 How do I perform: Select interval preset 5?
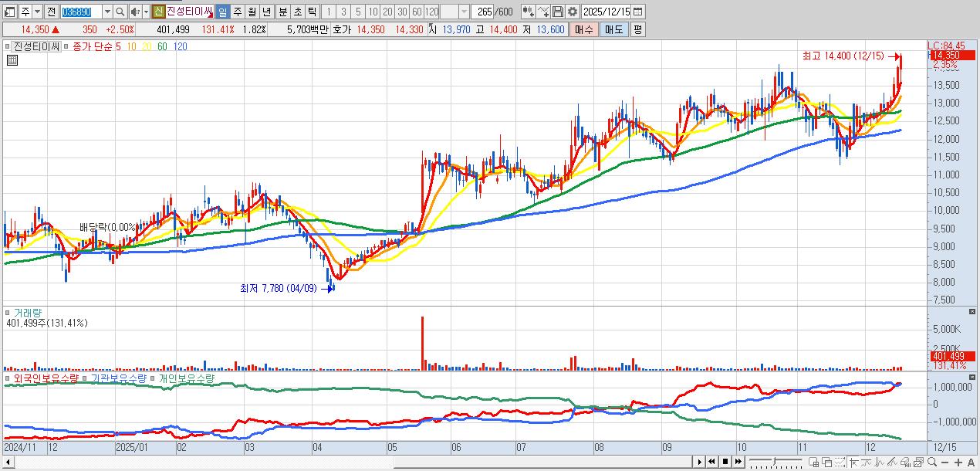click(x=358, y=12)
